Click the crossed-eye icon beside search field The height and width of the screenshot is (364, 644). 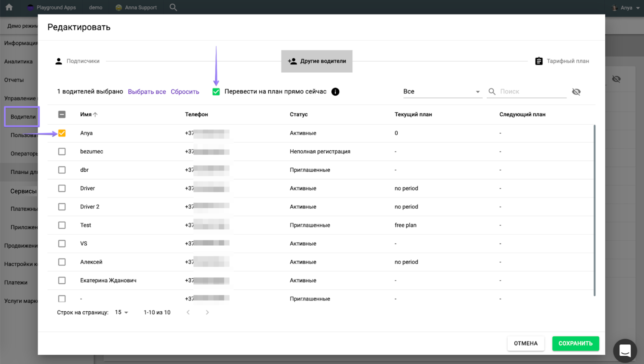(x=576, y=92)
